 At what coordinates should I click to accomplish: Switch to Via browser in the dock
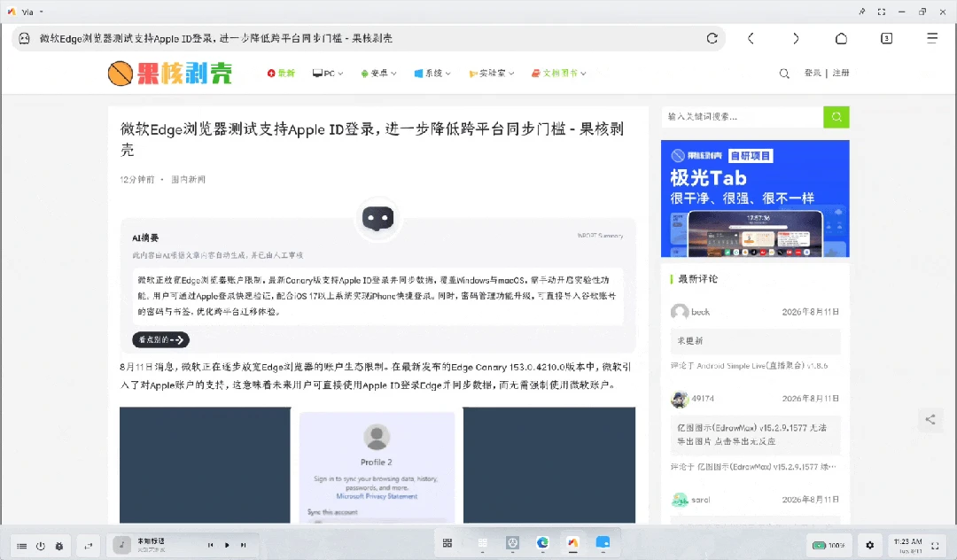pyautogui.click(x=572, y=543)
